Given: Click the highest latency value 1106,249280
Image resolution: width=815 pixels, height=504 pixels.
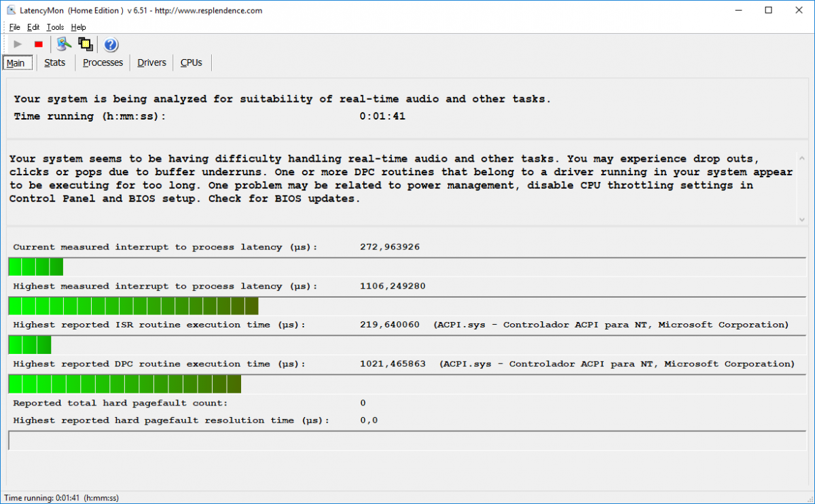Looking at the screenshot, I should [x=393, y=286].
